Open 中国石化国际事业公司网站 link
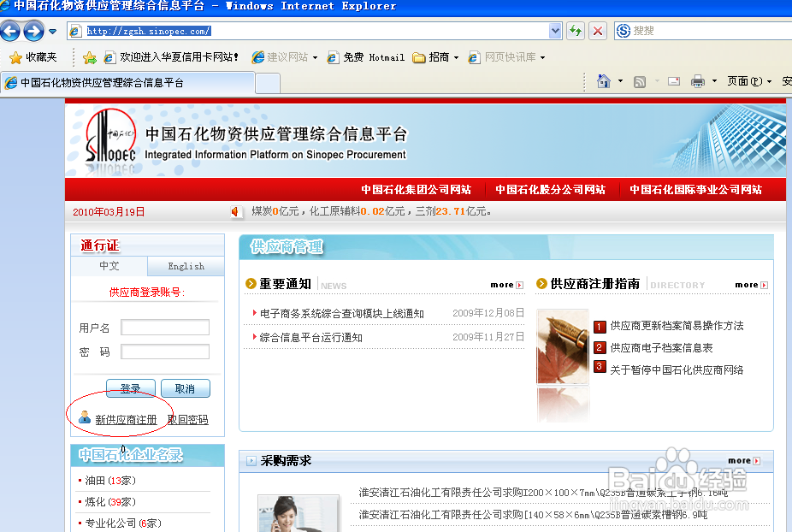This screenshot has height=532, width=792. point(695,190)
